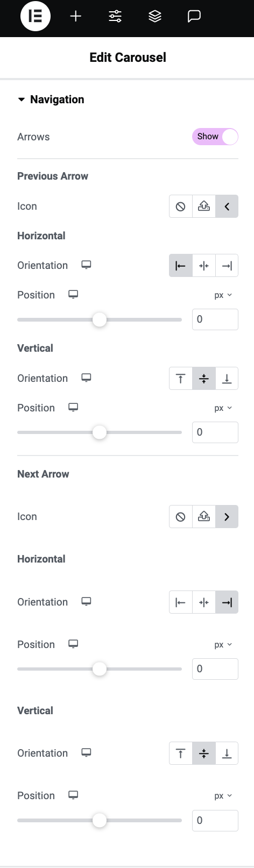
Task: Set Previous Arrow vertical orientation to bottom
Action: click(x=227, y=379)
